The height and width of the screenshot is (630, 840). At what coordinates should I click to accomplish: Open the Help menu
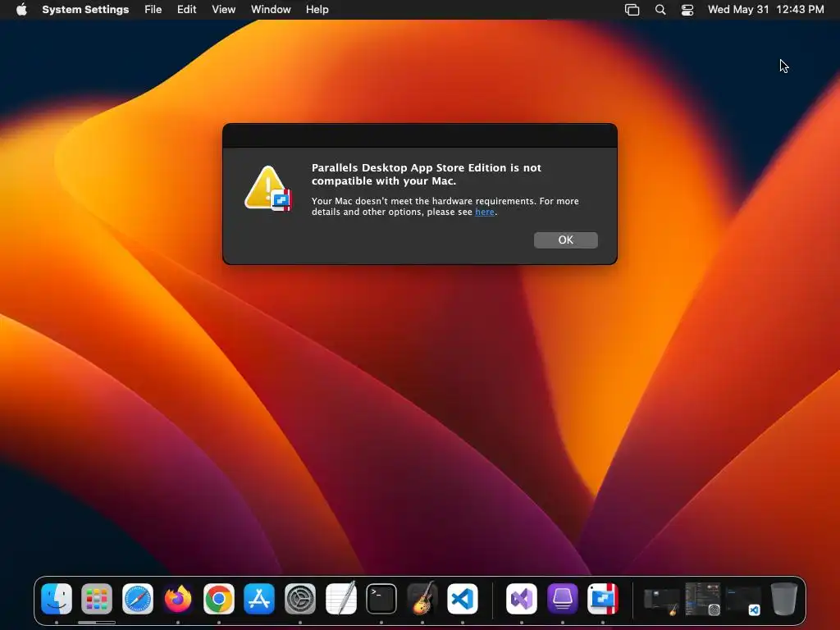317,10
